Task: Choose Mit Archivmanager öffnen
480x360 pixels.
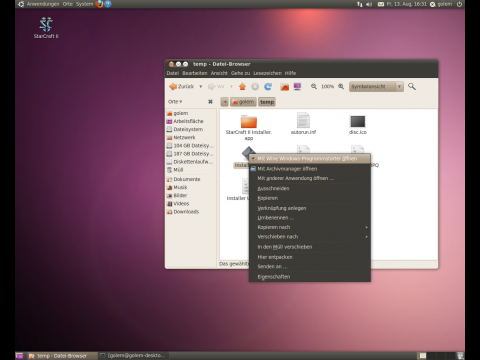Action: coord(310,169)
